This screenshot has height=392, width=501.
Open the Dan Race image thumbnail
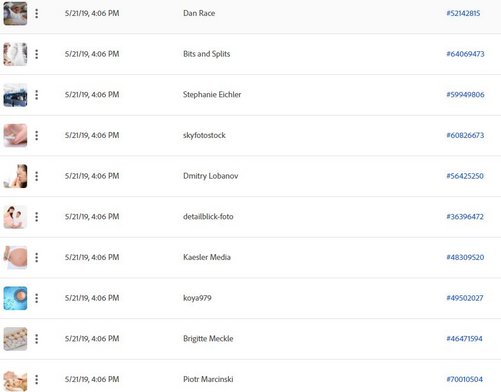point(15,13)
